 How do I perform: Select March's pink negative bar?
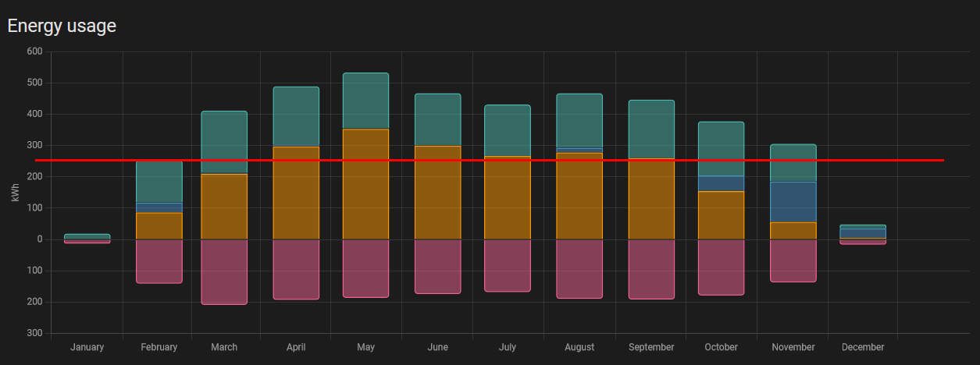pos(224,271)
